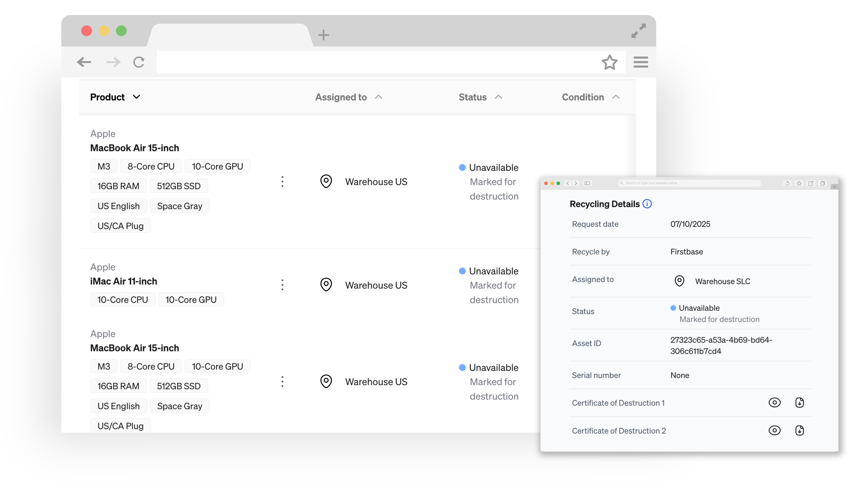This screenshot has height=488, width=868.
Task: Select the first MacBook Air 15-inch title
Action: pos(134,148)
